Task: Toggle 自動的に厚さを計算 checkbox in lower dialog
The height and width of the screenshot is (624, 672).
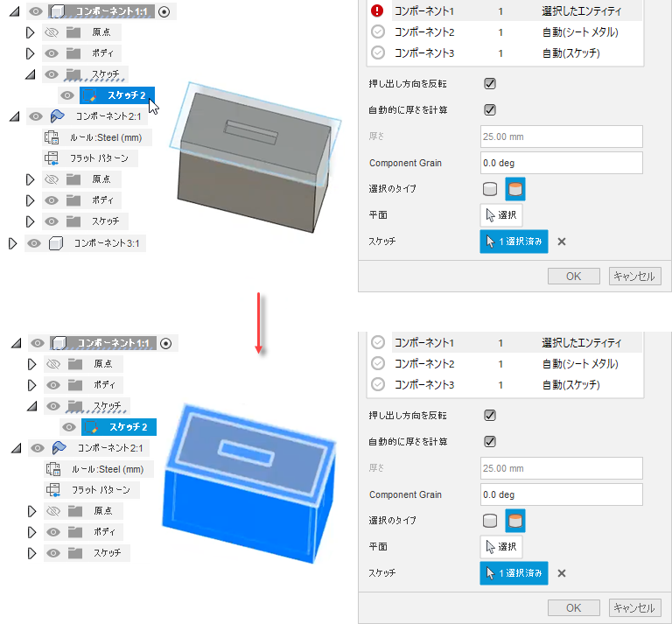Action: click(490, 441)
